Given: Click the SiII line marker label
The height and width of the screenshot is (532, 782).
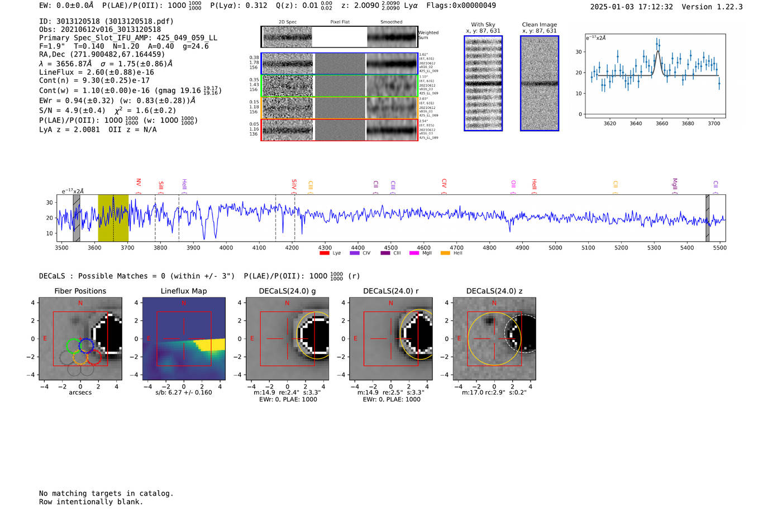Looking at the screenshot, I should (x=161, y=186).
